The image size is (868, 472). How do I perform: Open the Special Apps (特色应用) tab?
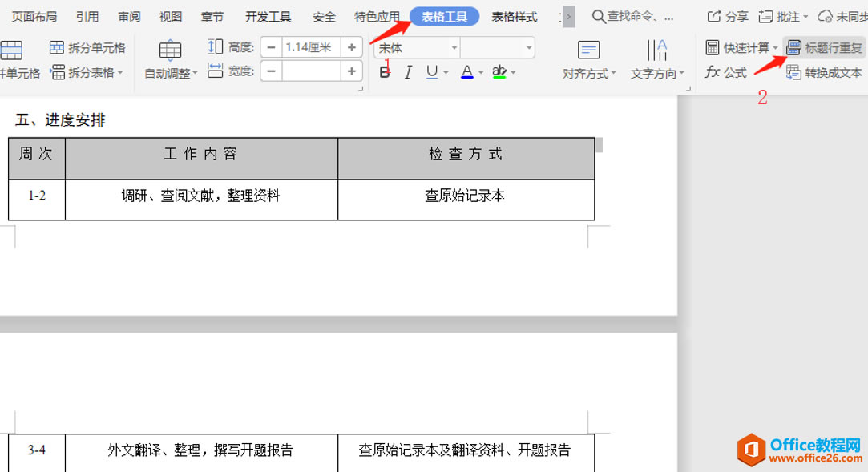[377, 17]
